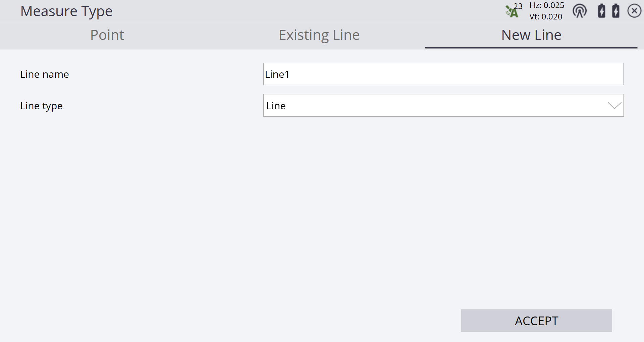Open the Hz: 0.025 horizontal precision readout
644x342 pixels.
[x=547, y=5]
